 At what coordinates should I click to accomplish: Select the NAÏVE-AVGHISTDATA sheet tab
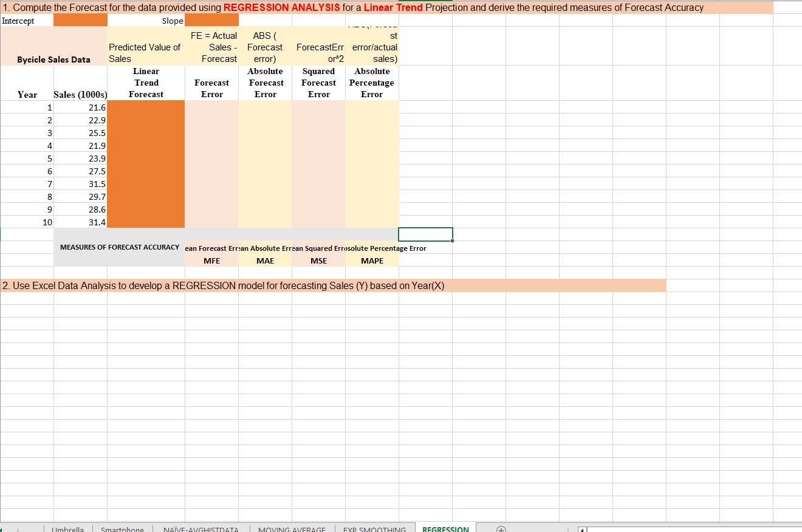coord(201,529)
